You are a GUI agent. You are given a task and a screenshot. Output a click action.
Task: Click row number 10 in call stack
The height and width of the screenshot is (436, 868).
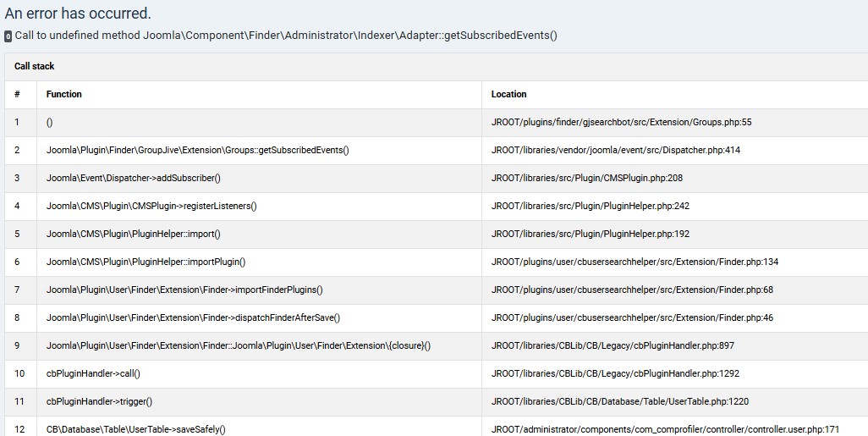[19, 373]
